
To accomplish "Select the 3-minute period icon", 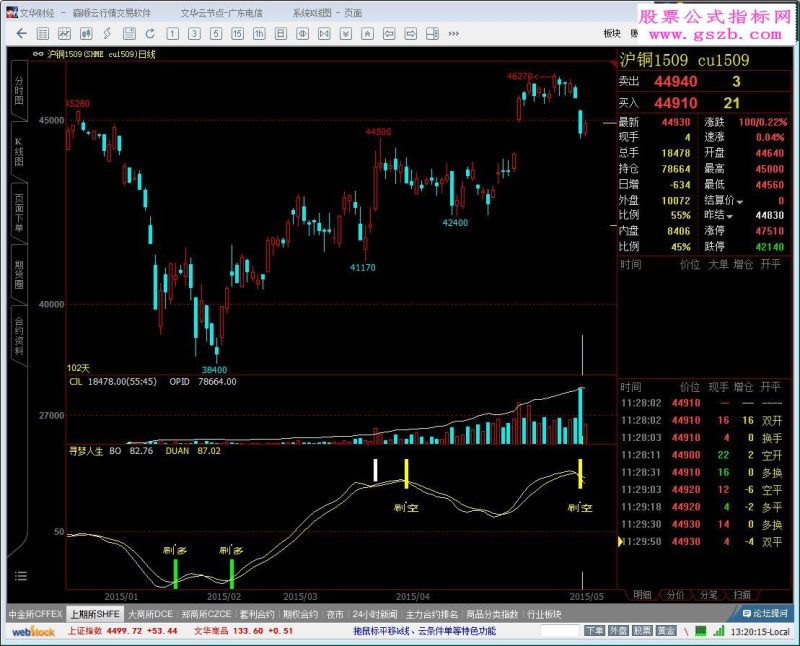I will (194, 34).
